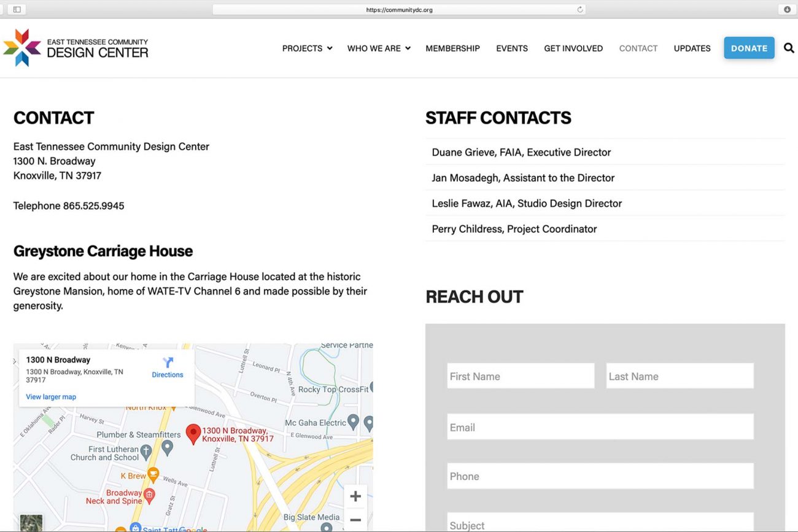
Task: Go to the Events page
Action: (x=511, y=48)
